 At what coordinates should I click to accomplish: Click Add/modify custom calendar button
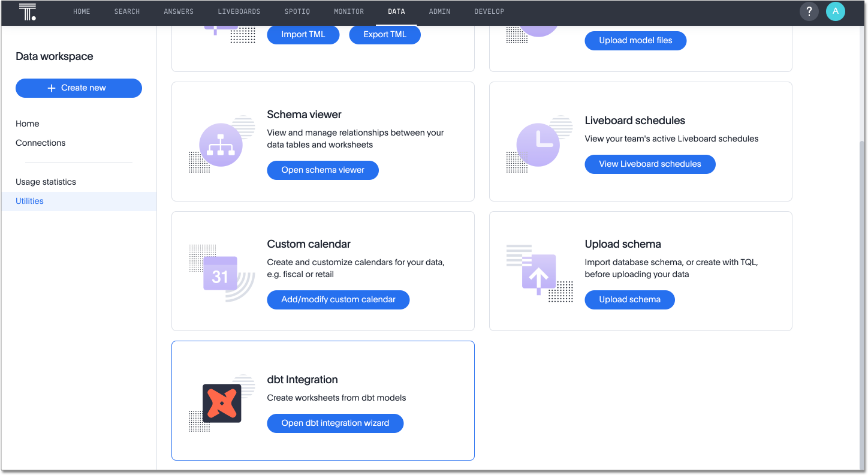338,300
